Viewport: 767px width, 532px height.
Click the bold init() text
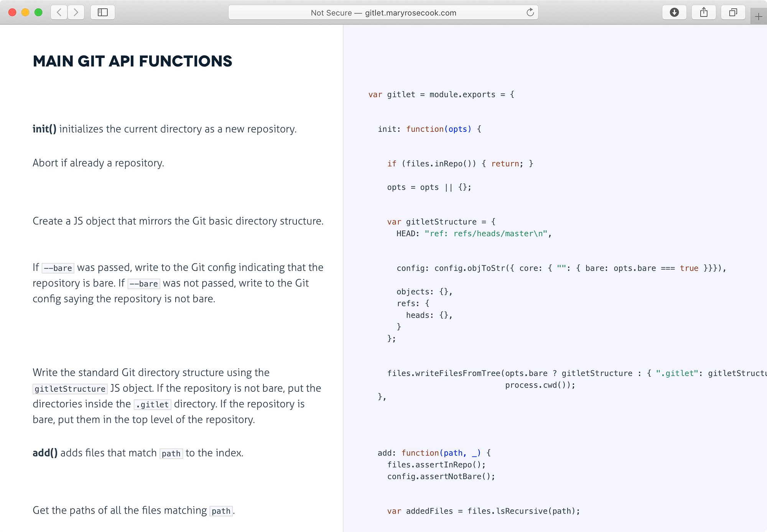(44, 129)
